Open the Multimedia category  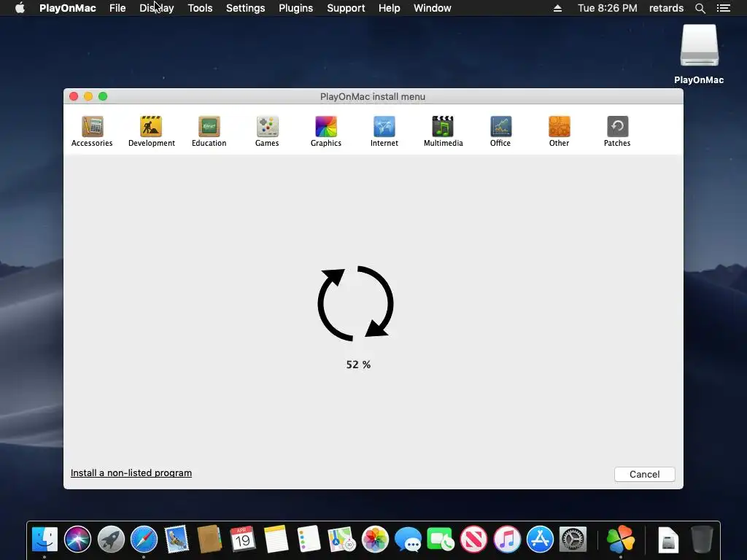pos(443,131)
